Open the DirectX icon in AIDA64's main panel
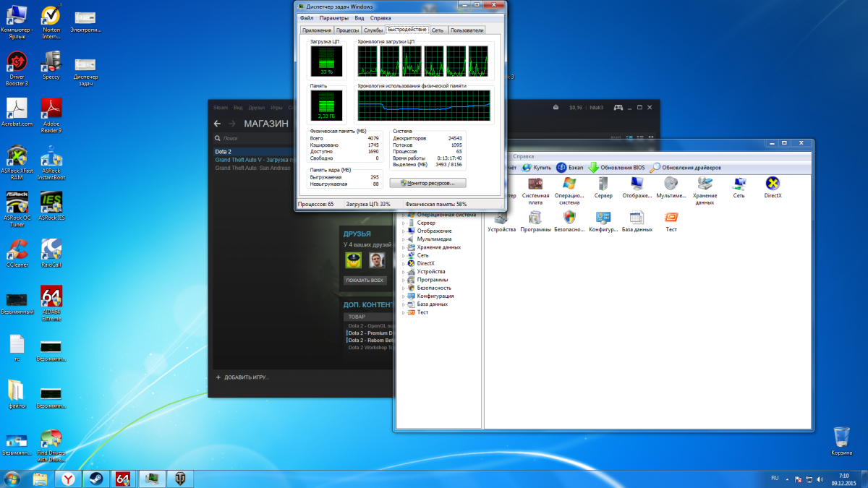The height and width of the screenshot is (488, 868). click(x=773, y=184)
